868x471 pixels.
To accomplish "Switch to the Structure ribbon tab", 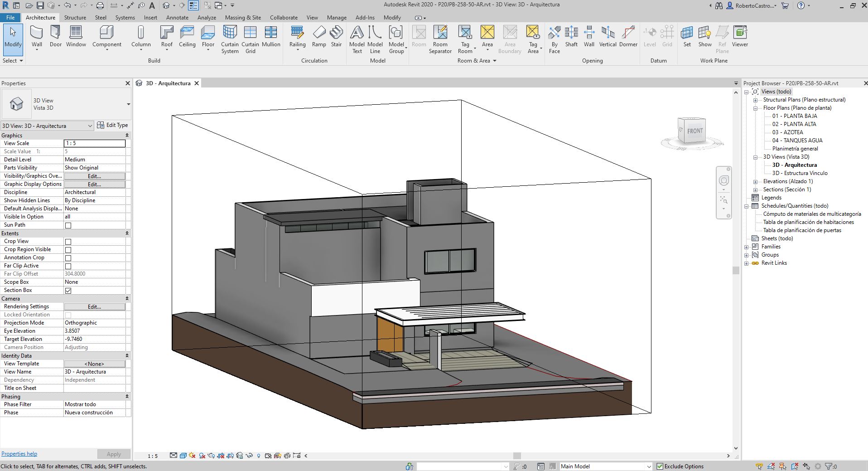I will point(75,17).
